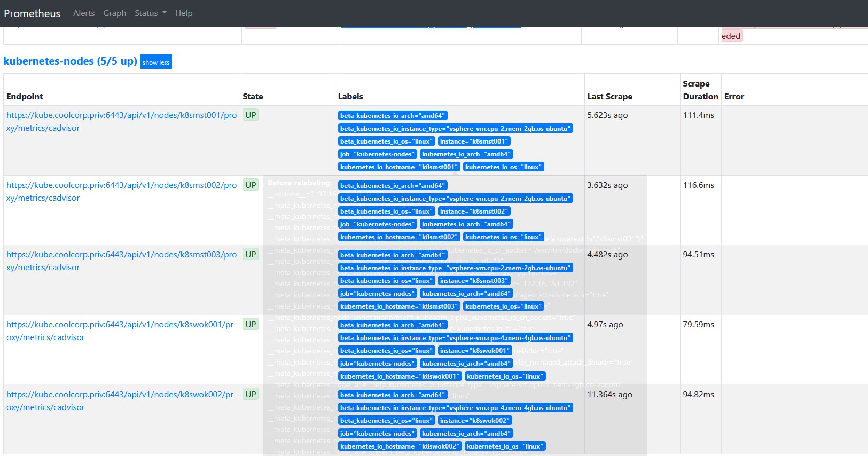This screenshot has width=868, height=456.
Task: Click the instance="k8smst002" label
Action: (474, 211)
